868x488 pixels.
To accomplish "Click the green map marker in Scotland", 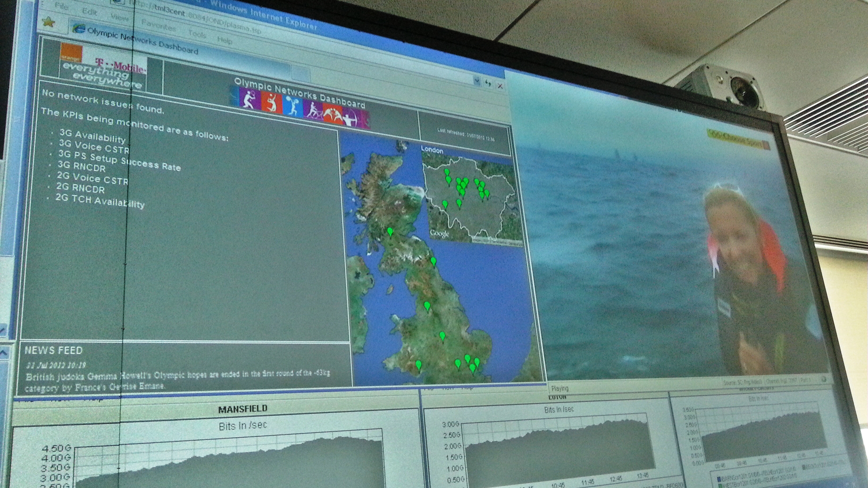I will (x=390, y=232).
